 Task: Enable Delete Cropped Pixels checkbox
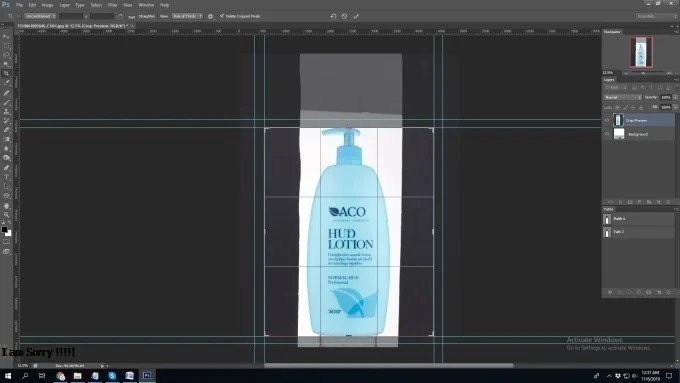coord(222,16)
